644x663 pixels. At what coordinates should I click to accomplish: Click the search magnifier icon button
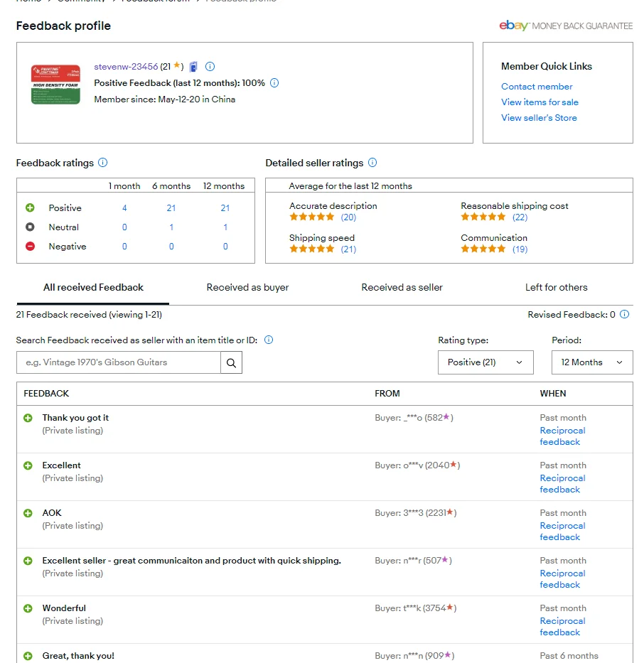[231, 362]
